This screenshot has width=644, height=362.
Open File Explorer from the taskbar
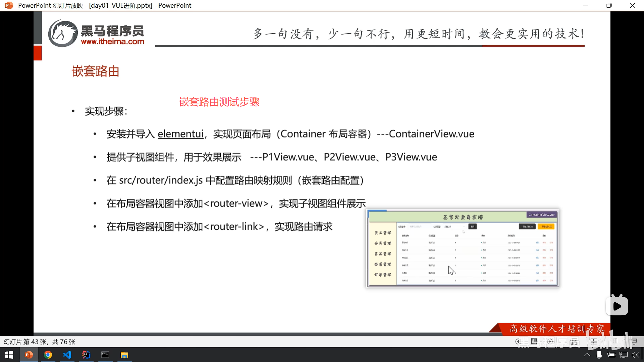[124, 355]
